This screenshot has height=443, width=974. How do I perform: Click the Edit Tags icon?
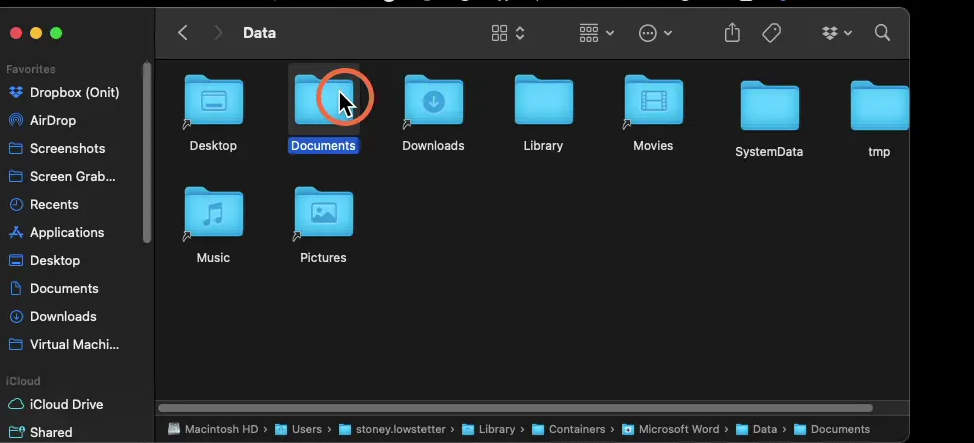771,33
